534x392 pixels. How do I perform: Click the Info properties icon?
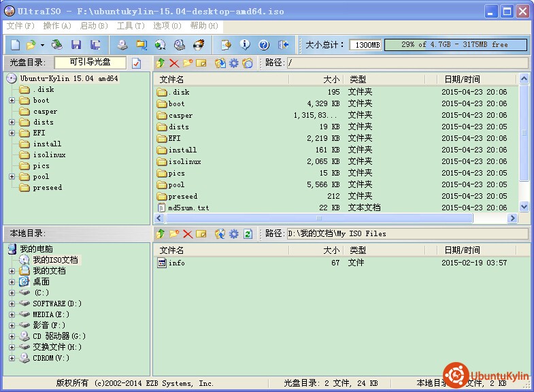click(x=245, y=45)
